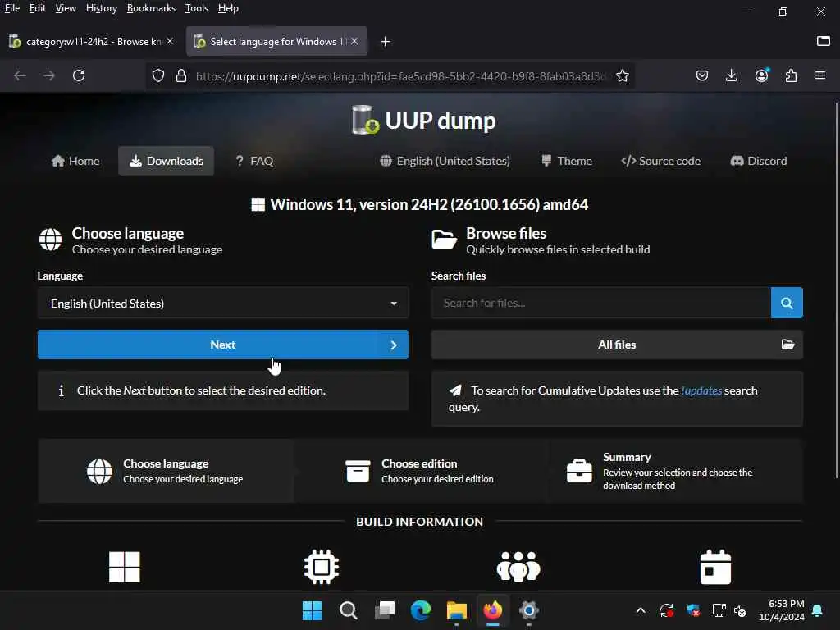The width and height of the screenshot is (840, 630).
Task: Show hidden system tray icons
Action: click(x=641, y=610)
